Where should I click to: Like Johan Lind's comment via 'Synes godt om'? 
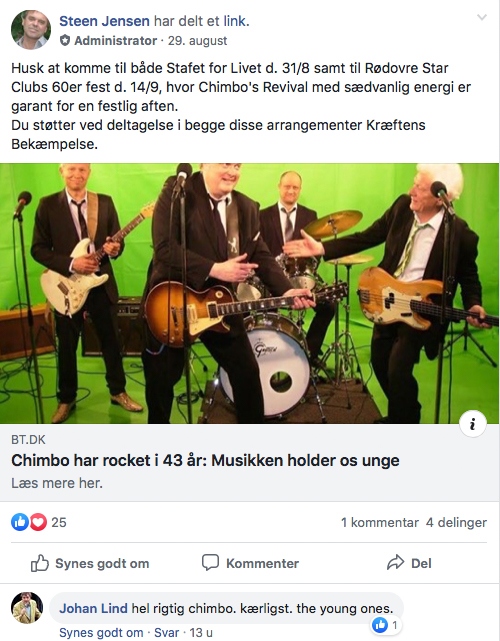pyautogui.click(x=101, y=633)
